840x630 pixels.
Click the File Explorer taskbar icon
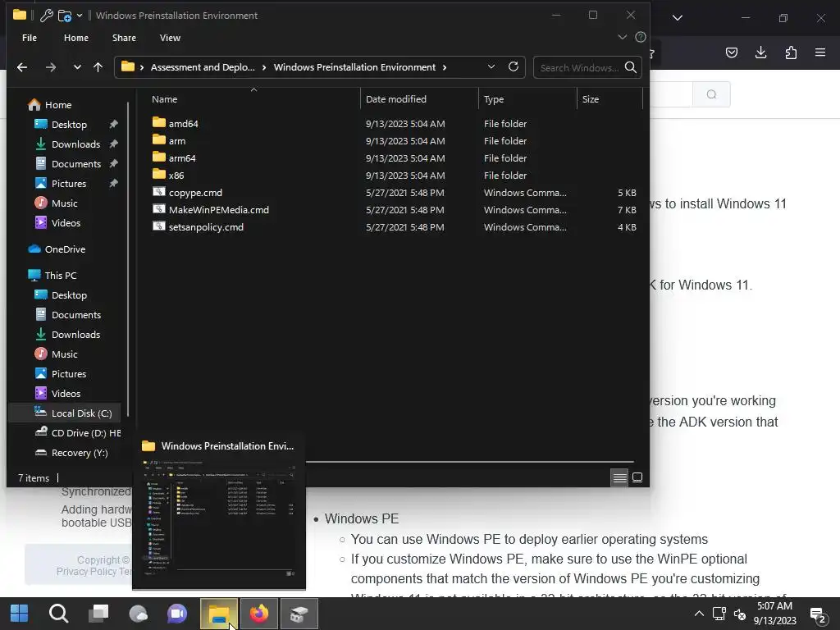tap(218, 614)
